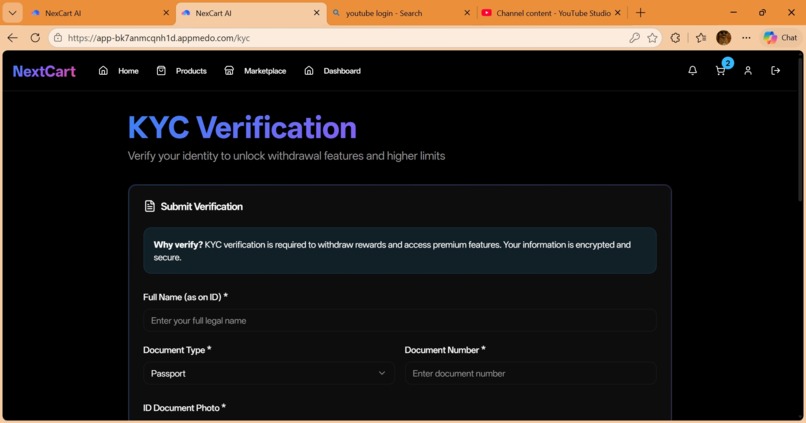This screenshot has height=423, width=806.
Task: Click the Document Number input field
Action: coord(530,374)
